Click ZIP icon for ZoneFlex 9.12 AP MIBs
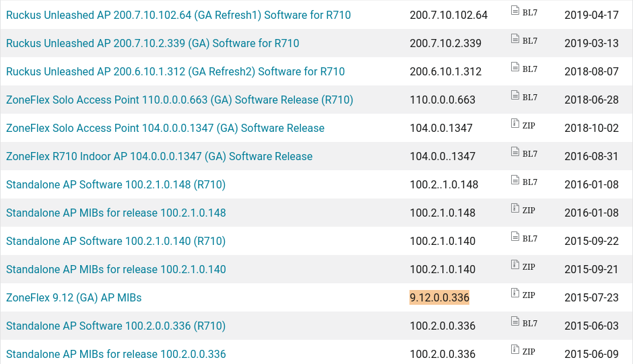Image resolution: width=633 pixels, height=364 pixels. [514, 293]
